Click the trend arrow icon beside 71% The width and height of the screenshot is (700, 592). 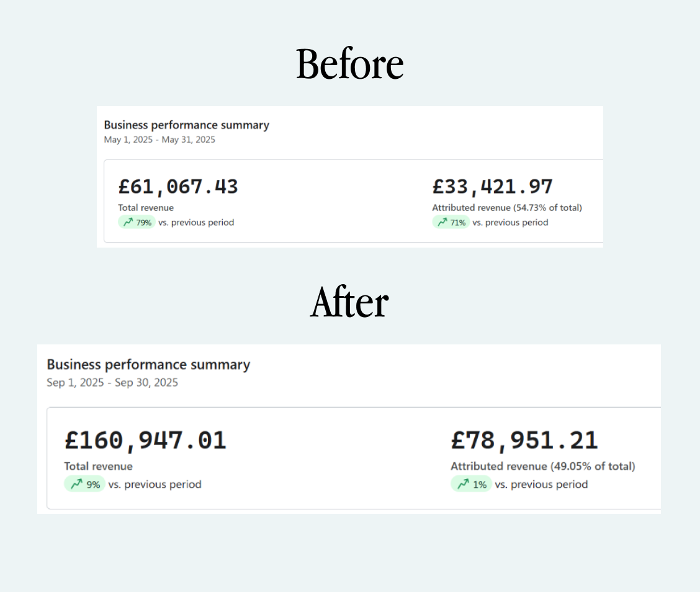coord(442,222)
